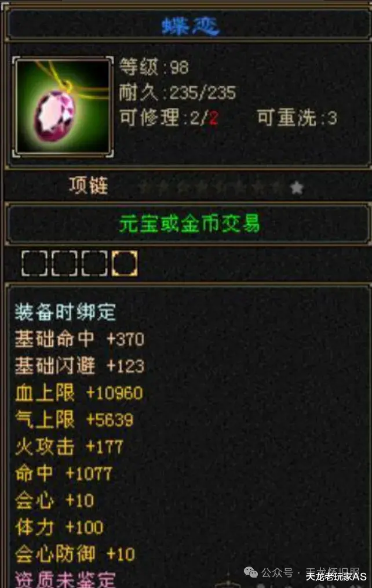
Task: Click the 会心防御 +10 attribute line
Action: [x=75, y=554]
